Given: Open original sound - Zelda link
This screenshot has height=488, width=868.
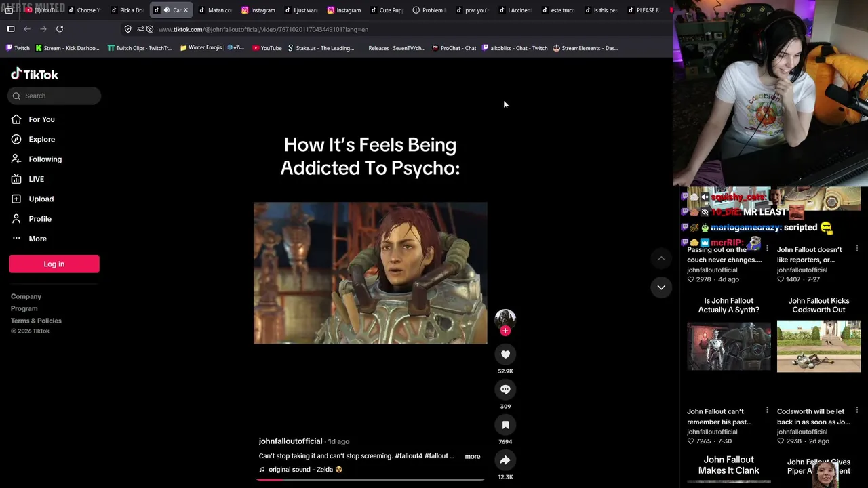Looking at the screenshot, I should click(x=300, y=470).
